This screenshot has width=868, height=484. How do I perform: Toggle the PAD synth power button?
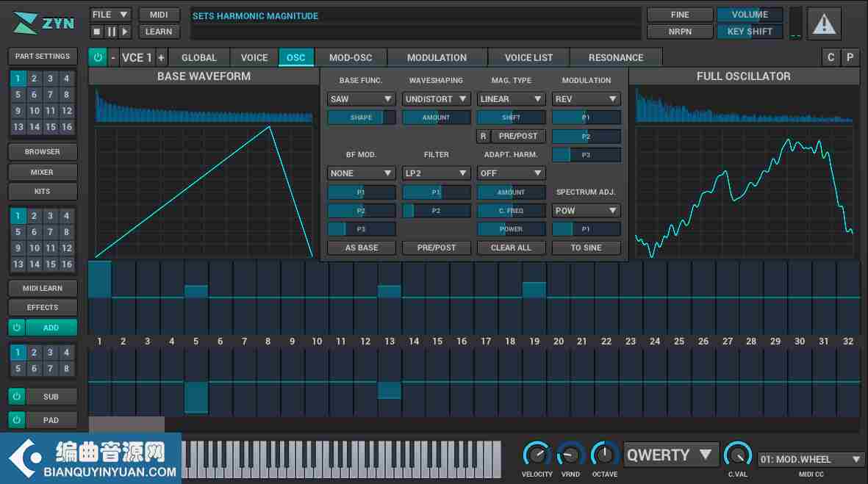(x=17, y=420)
